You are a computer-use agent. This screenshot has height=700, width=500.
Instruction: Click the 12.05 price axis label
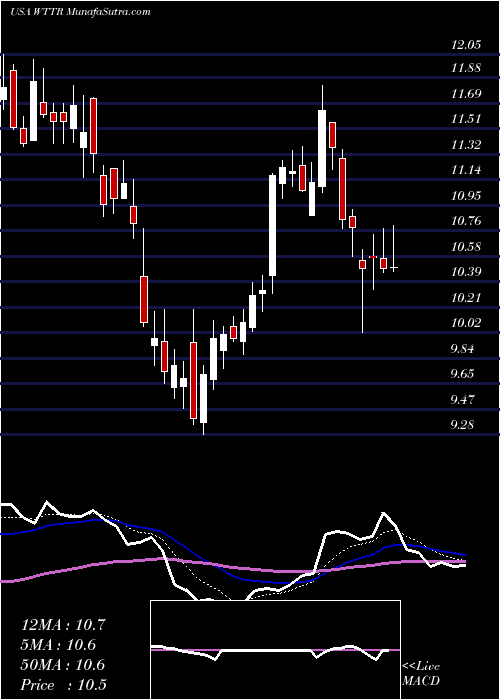tap(466, 44)
